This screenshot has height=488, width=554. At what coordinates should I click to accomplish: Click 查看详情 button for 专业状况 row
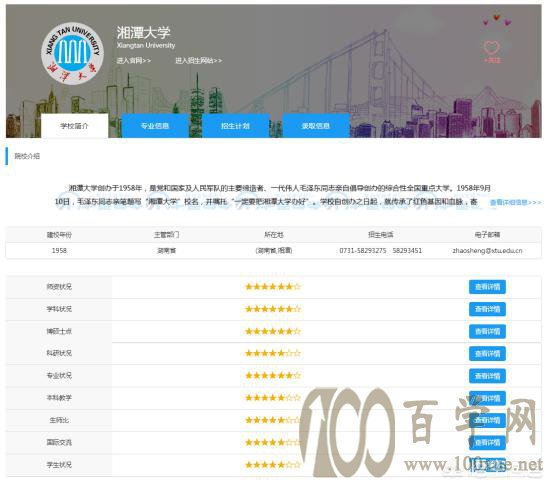(487, 376)
